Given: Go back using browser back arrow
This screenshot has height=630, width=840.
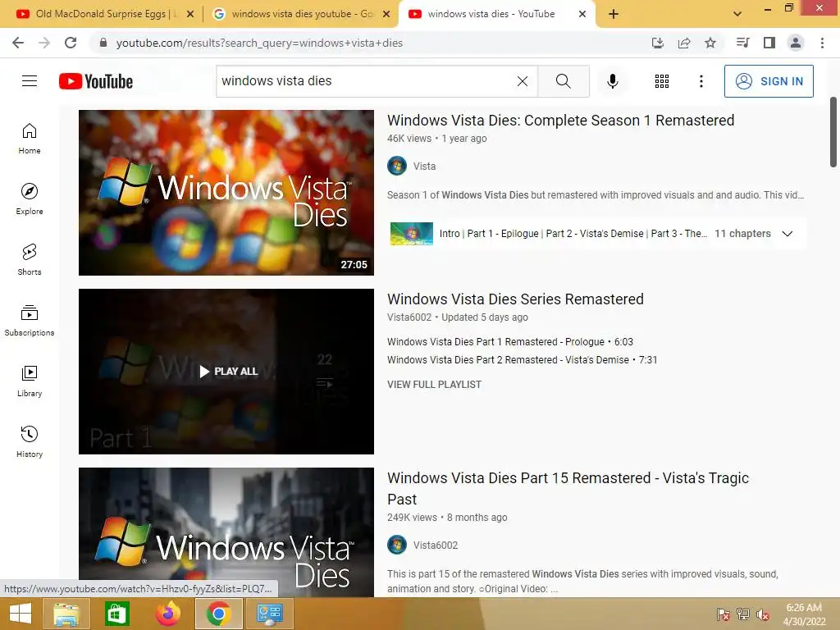Looking at the screenshot, I should pyautogui.click(x=18, y=43).
